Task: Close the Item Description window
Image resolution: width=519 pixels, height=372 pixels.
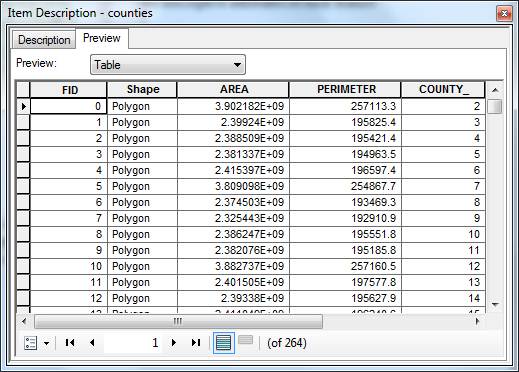Action: pos(504,14)
